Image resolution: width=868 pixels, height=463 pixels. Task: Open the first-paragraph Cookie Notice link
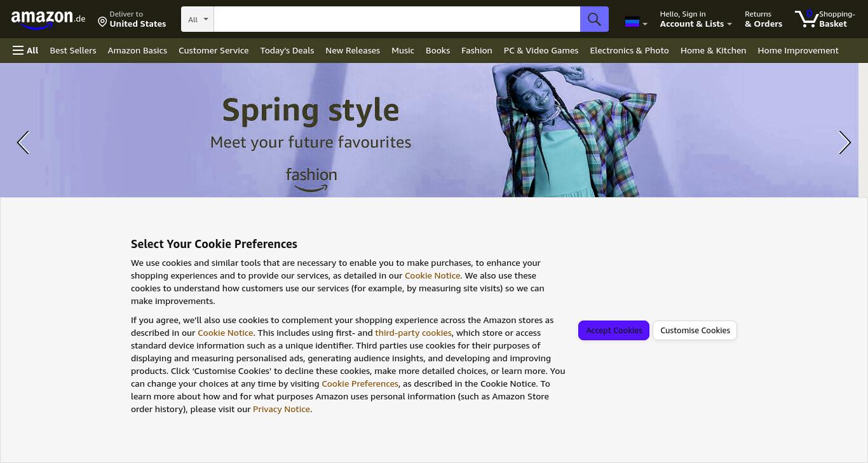[433, 275]
